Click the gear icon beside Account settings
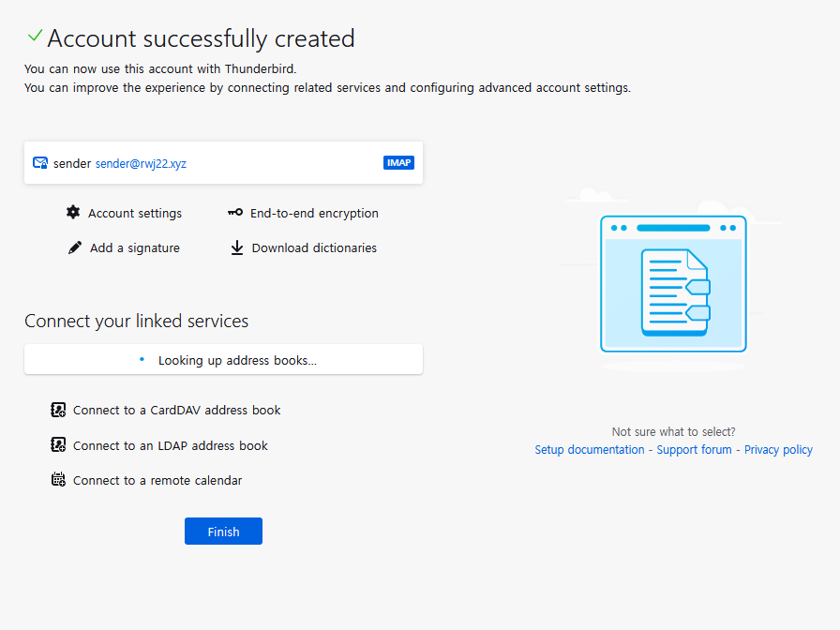Viewport: 840px width, 630px height. 73,212
